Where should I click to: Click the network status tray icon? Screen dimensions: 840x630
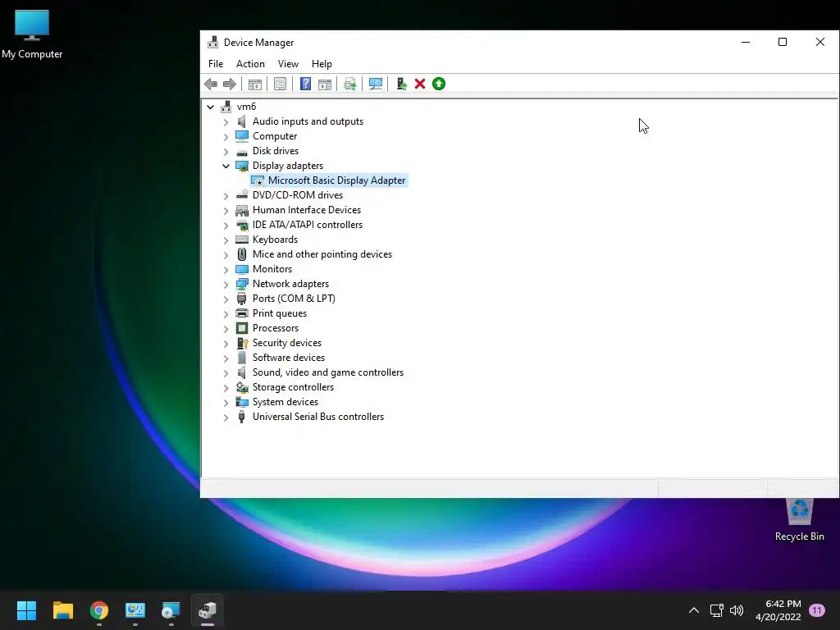coord(717,610)
